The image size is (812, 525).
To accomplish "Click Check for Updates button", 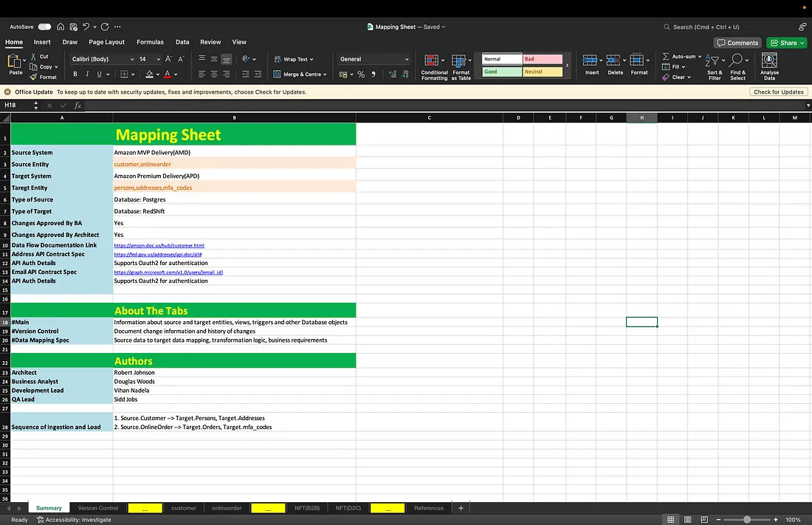I will (778, 92).
